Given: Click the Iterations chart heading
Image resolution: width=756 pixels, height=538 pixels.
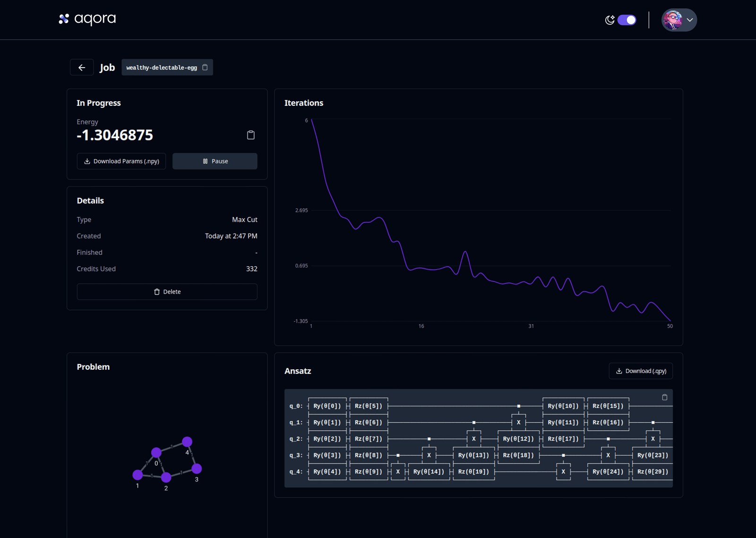Looking at the screenshot, I should 304,103.
